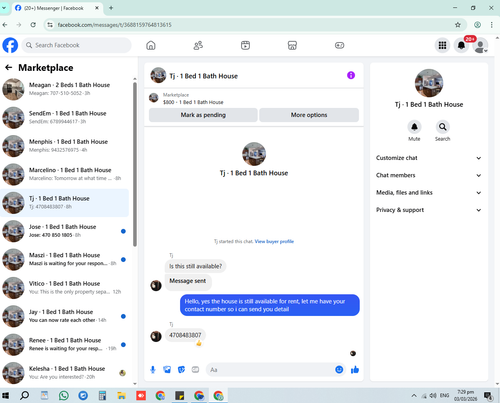This screenshot has height=403, width=500.
Task: Click the Windows taskbar search icon
Action: point(24,396)
